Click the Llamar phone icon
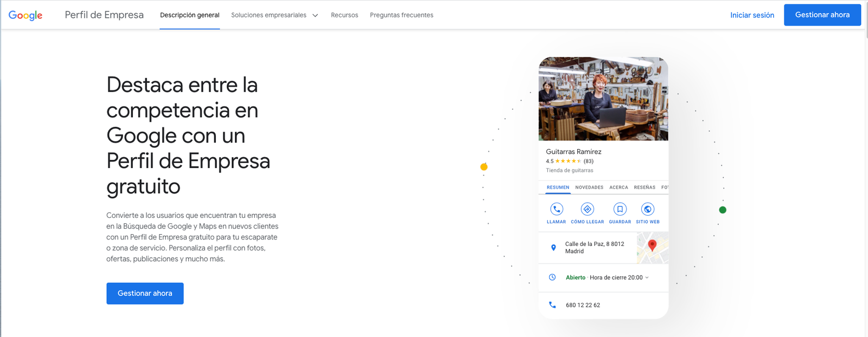 [x=556, y=209]
